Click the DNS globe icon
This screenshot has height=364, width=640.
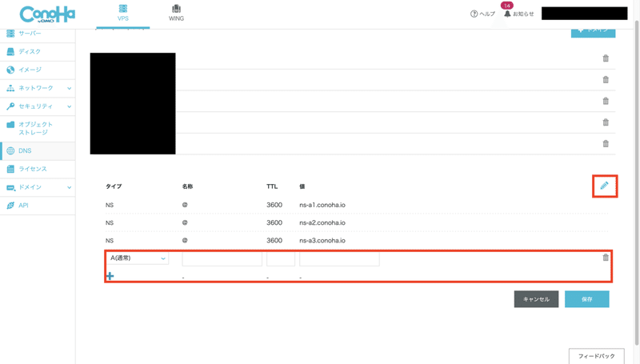pyautogui.click(x=10, y=150)
